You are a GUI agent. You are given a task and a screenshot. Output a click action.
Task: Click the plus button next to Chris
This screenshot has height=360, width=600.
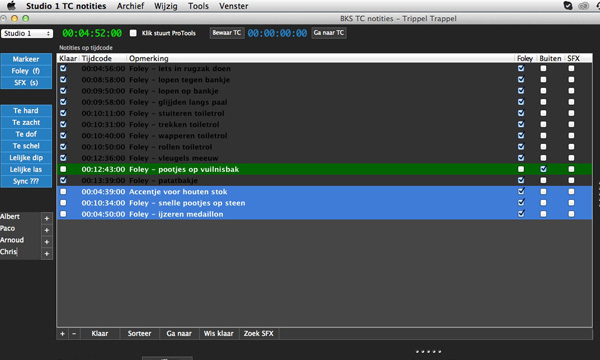coord(46,254)
